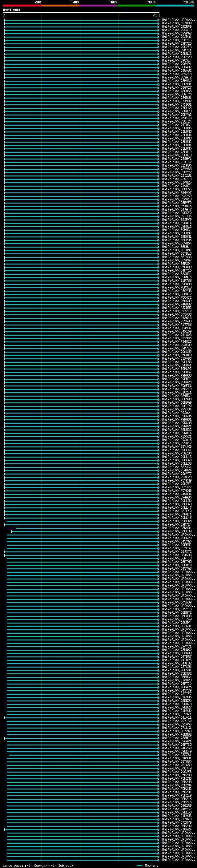This screenshot has height=868, width=197.
Task: Select hit UniRef100_Q6RH73
Action: coord(177,111)
